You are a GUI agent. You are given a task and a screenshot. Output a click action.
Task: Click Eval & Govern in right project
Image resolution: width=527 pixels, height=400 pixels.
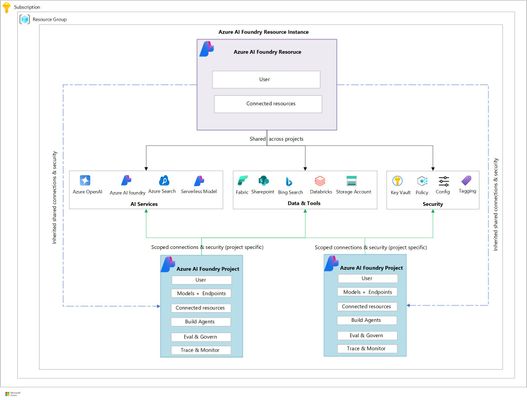pyautogui.click(x=367, y=335)
